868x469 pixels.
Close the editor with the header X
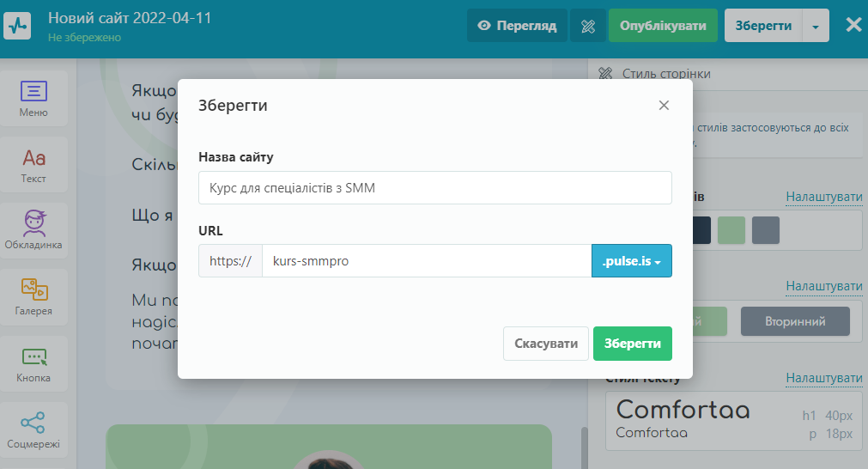coord(853,25)
